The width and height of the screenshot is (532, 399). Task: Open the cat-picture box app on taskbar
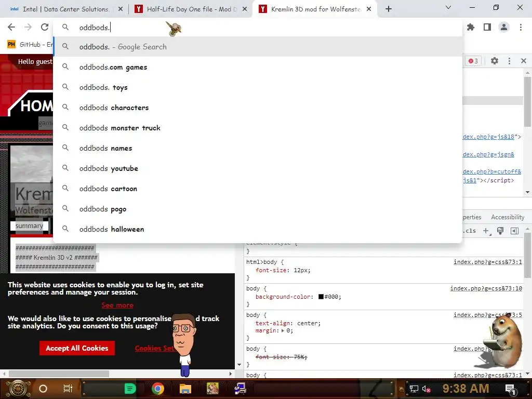click(x=212, y=389)
